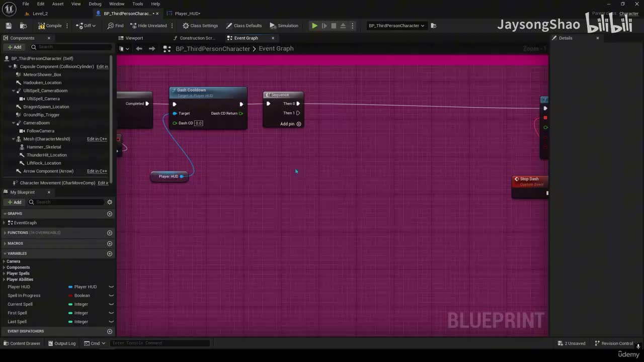Screen dimensions: 644x362
Task: Click Add in My Blueprint panel
Action: click(x=15, y=202)
